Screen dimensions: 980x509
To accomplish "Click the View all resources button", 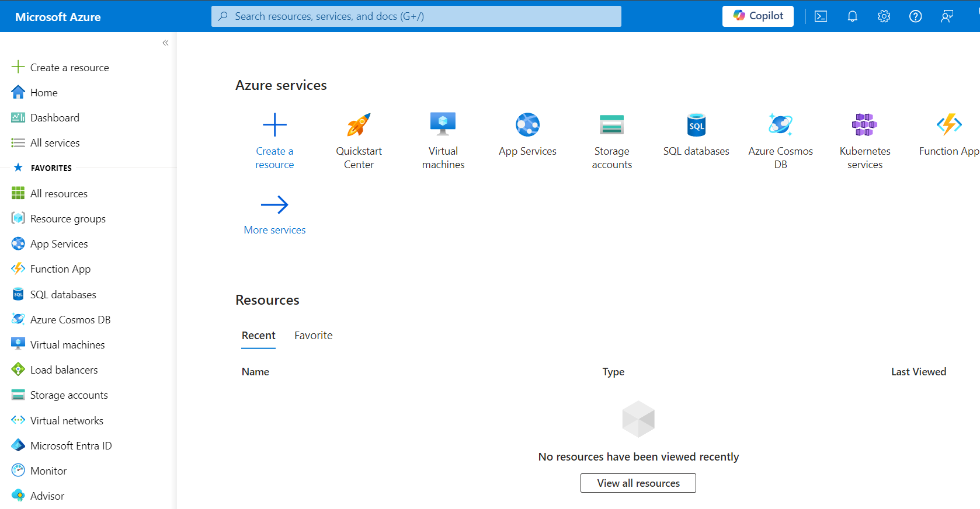I will [638, 483].
